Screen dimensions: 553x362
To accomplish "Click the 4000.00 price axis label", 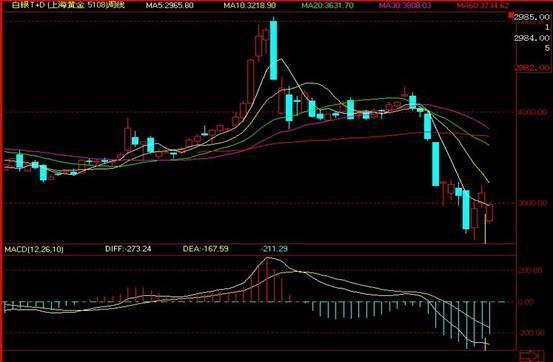I will 533,112.
